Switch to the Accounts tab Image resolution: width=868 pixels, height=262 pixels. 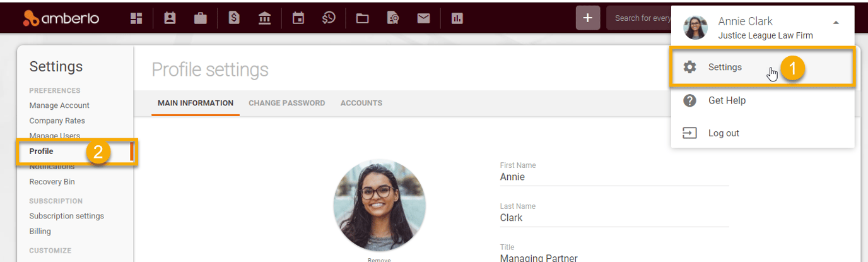361,103
